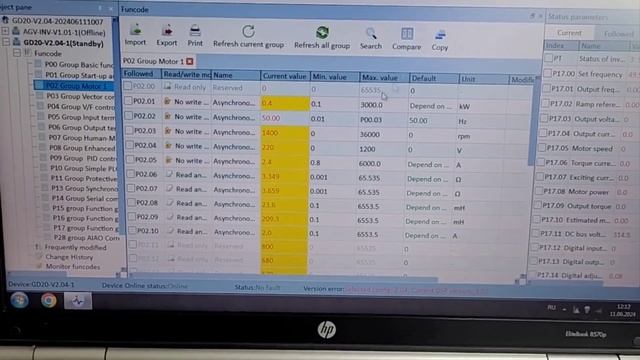Click the GD20-V2.04-20240611007 project icon
Viewport: 640px width, 360px height.
point(6,20)
